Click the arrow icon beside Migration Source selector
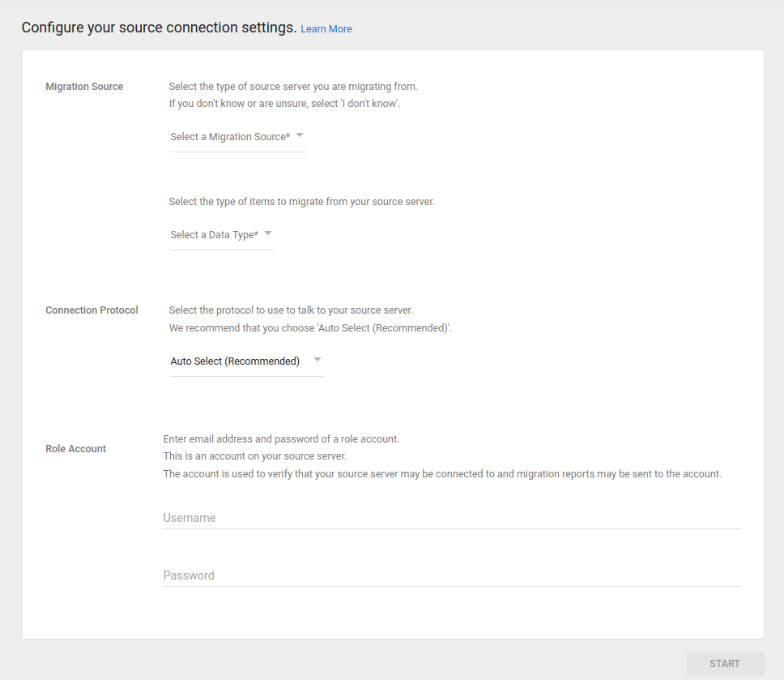 [300, 135]
